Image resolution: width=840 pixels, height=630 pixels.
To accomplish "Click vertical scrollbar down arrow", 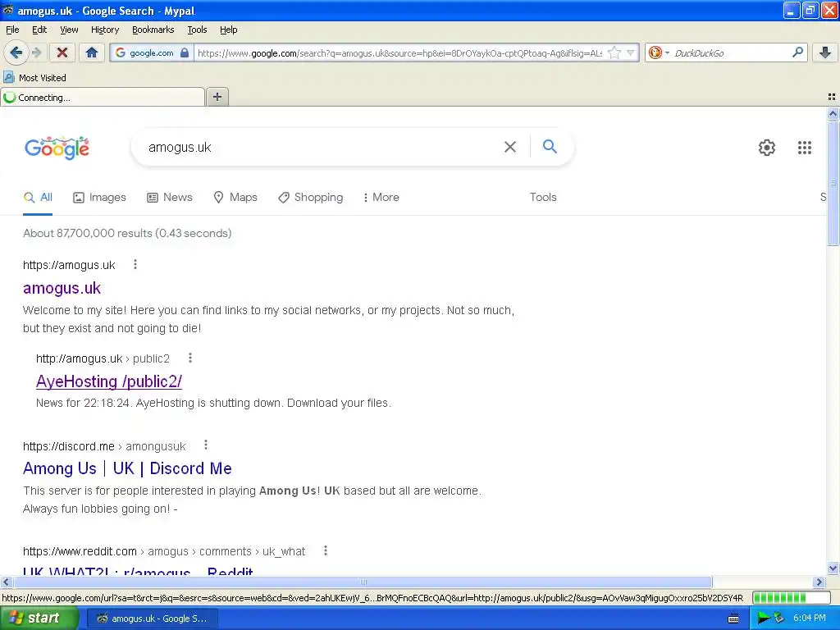I will pos(833,569).
